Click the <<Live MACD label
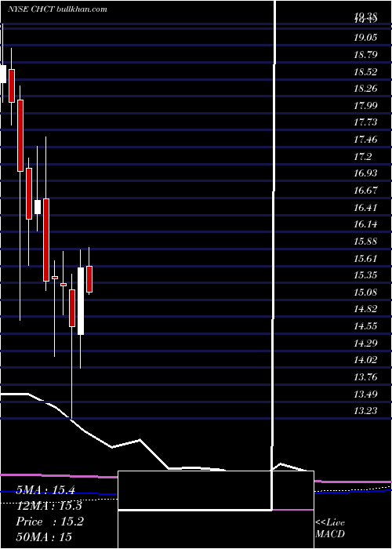Screen dimensions: 392x549 [x=330, y=529]
